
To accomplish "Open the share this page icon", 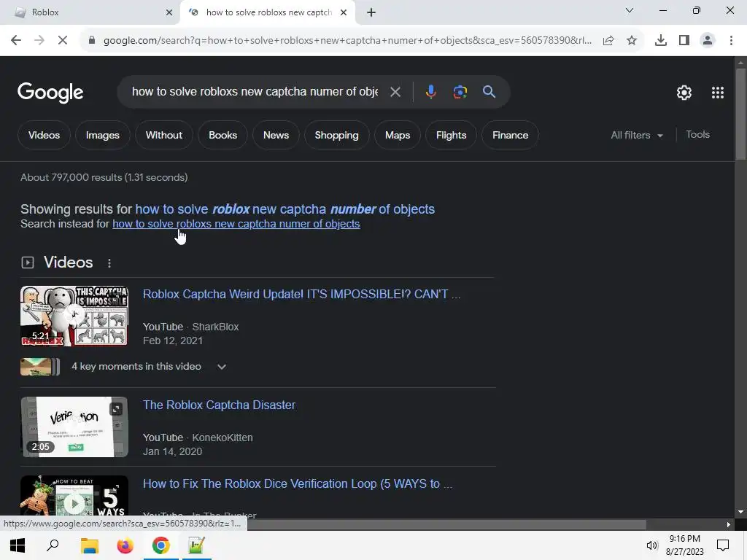I will 608,41.
